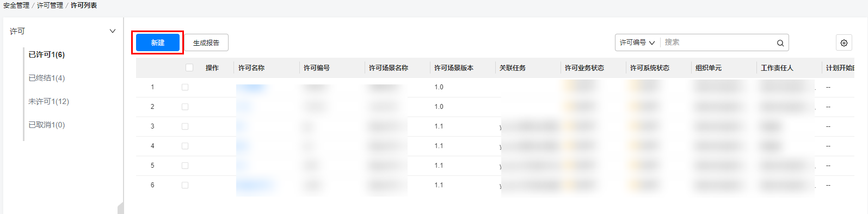Open the 未许可1(12) category

click(x=49, y=101)
